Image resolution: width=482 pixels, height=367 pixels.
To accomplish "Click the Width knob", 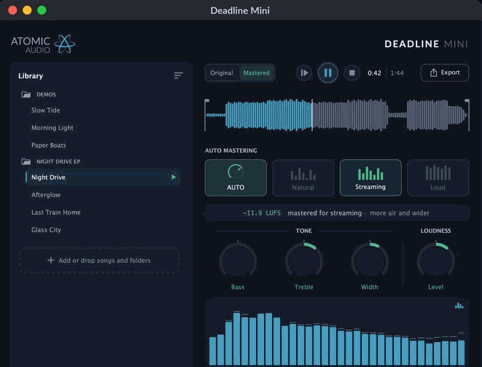I will click(x=370, y=260).
